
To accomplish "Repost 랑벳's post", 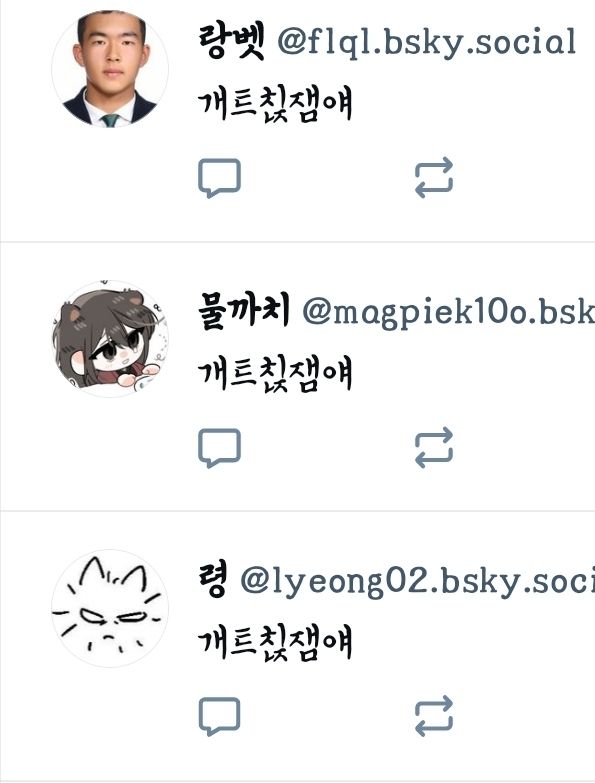I will [x=434, y=178].
